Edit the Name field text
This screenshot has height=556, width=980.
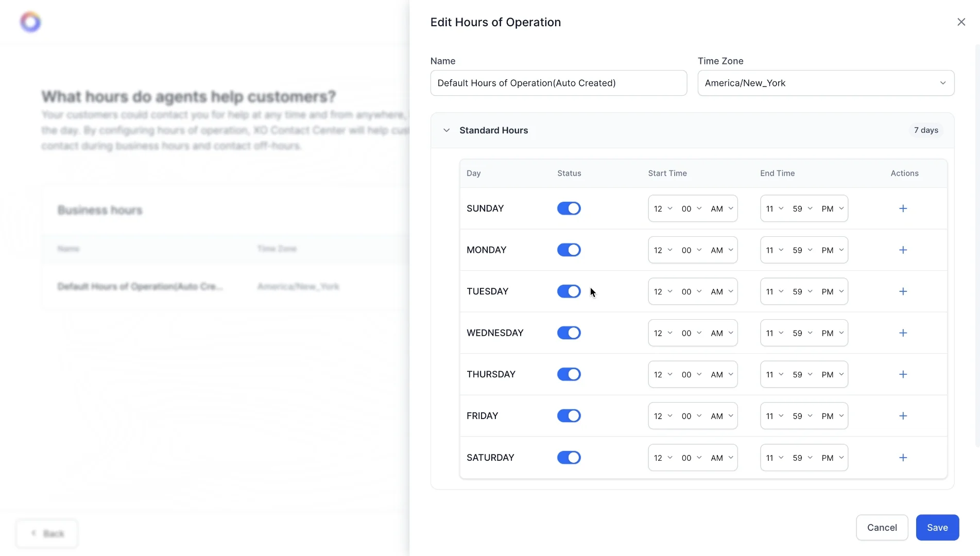click(558, 83)
